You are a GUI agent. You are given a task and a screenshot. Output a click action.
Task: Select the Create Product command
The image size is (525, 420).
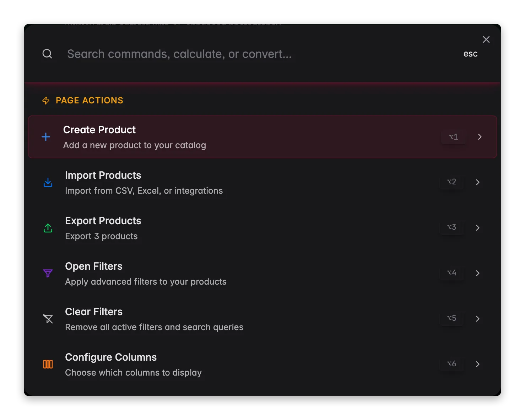tap(262, 137)
